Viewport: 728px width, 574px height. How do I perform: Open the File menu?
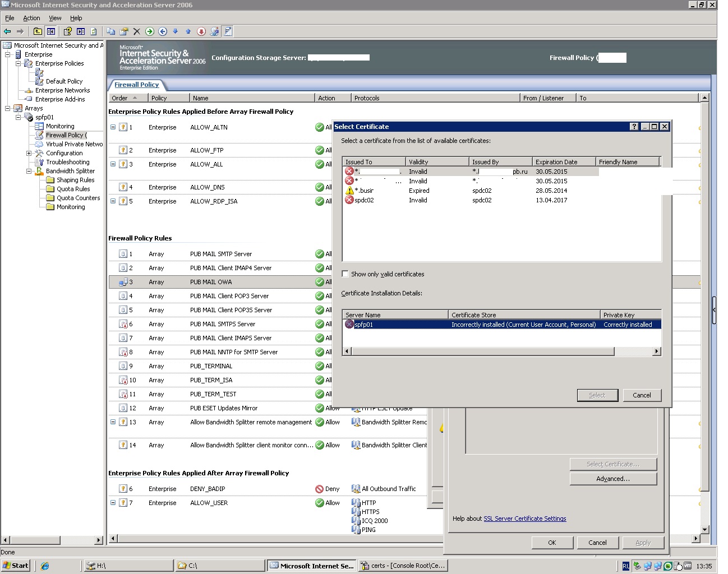click(10, 18)
